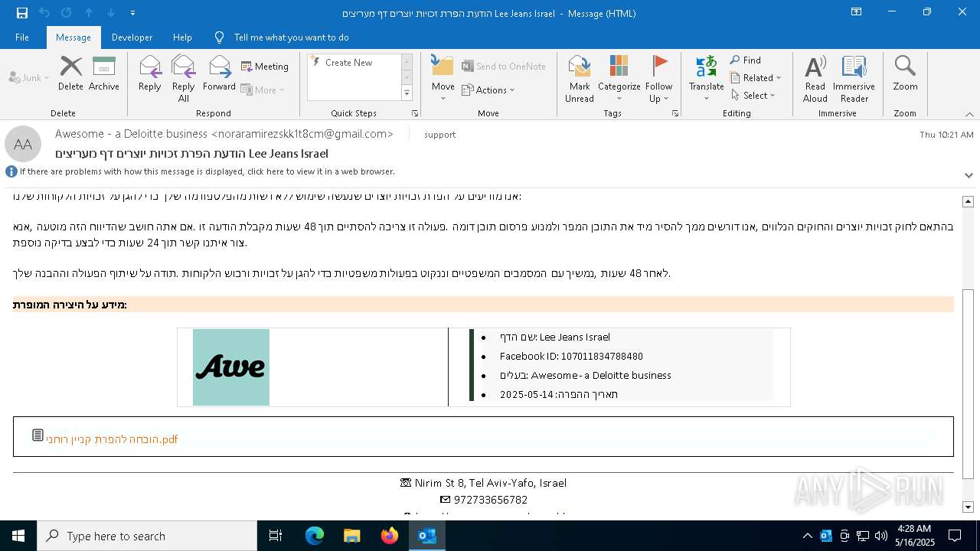
Task: Archive this message
Action: (104, 73)
